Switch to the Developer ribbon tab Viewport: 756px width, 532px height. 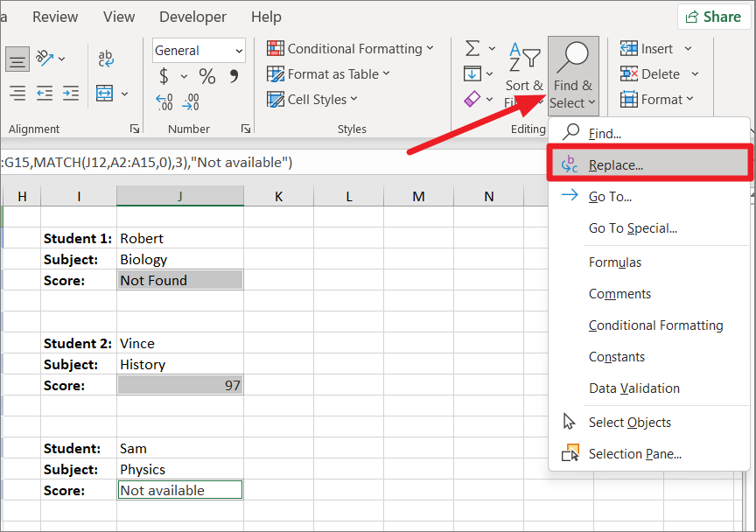pyautogui.click(x=192, y=17)
